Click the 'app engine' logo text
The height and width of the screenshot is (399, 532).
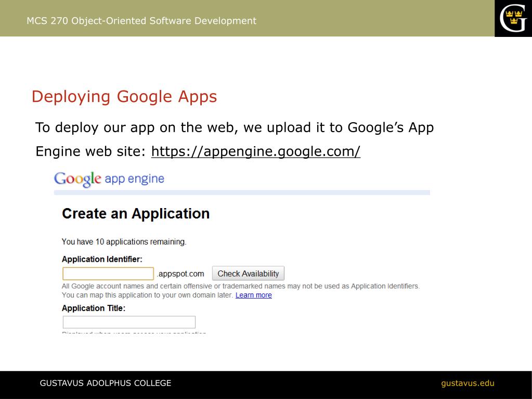134,179
